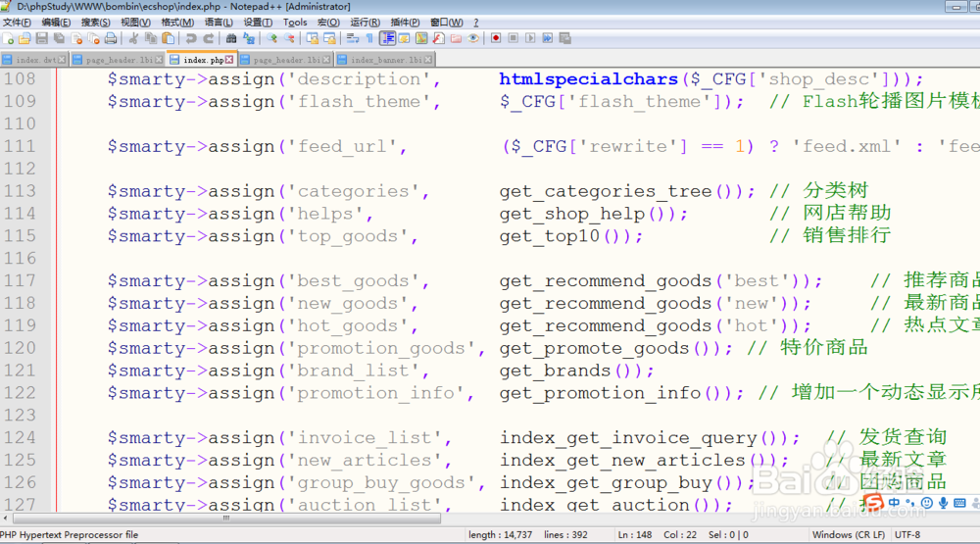This screenshot has width=980, height=544.
Task: Click the Open file toolbar icon
Action: click(x=24, y=38)
